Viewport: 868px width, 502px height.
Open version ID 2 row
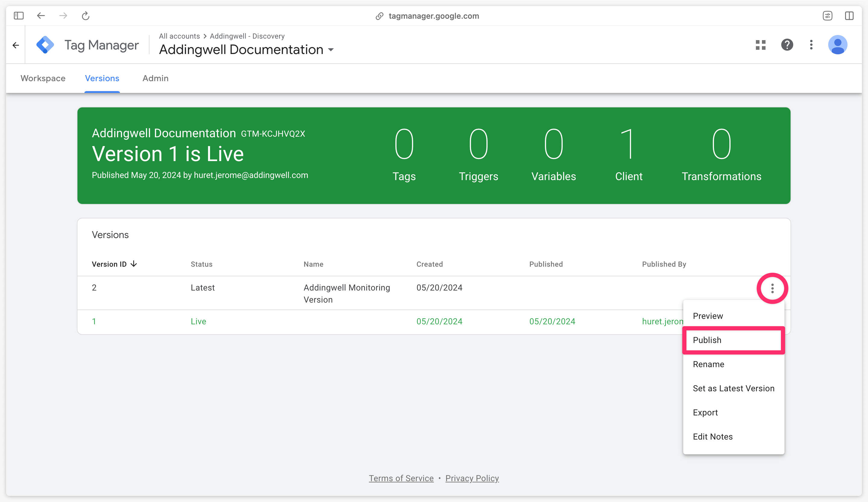tap(434, 293)
